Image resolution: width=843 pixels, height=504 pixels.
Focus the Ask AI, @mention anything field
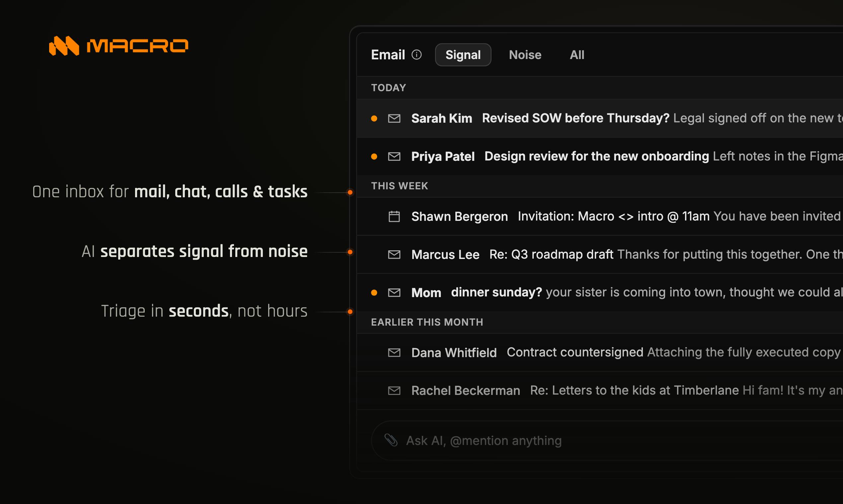[x=607, y=440]
